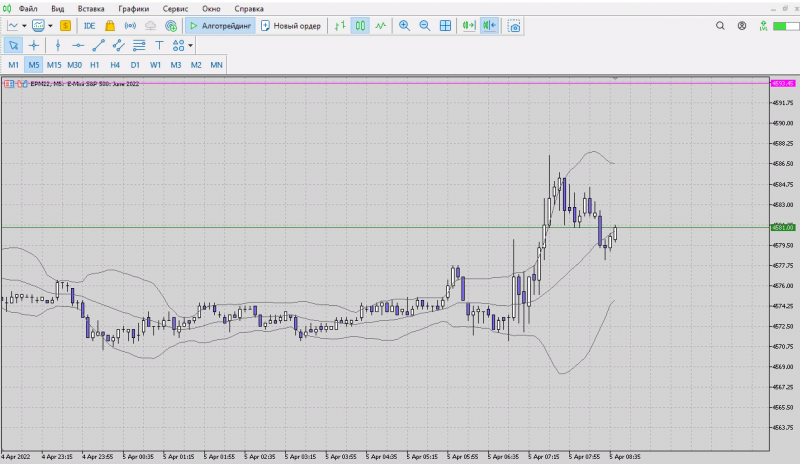Viewport: 800px width, 464px height.
Task: Select the W1 timeframe
Action: (155, 65)
